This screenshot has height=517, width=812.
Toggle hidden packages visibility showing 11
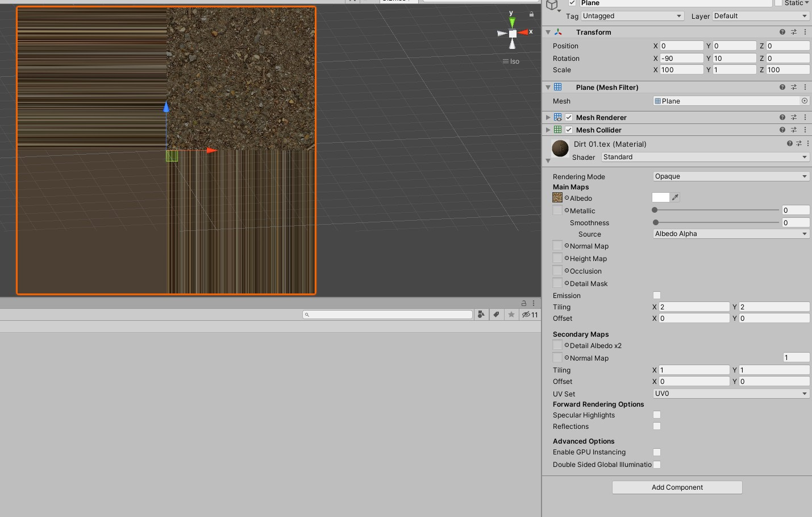pyautogui.click(x=530, y=315)
